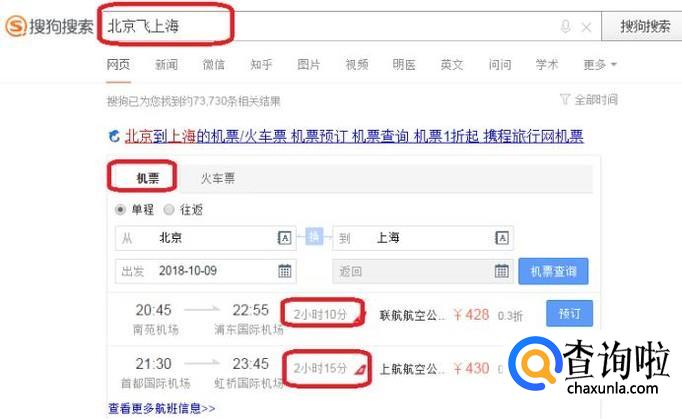Click the 23:45 arrival time
Viewport: 682px width, 419px height.
(251, 364)
